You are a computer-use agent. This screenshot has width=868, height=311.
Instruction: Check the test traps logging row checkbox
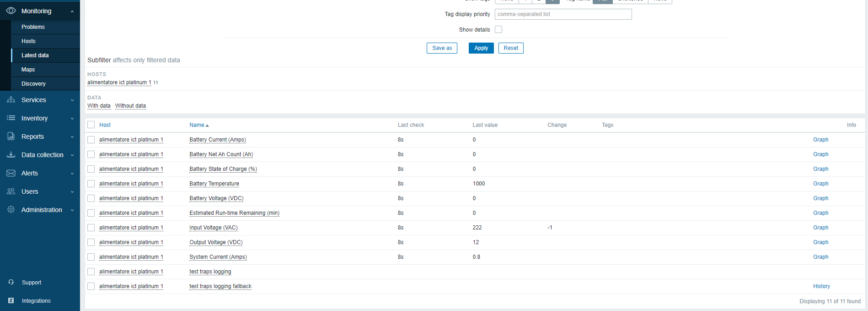(91, 272)
